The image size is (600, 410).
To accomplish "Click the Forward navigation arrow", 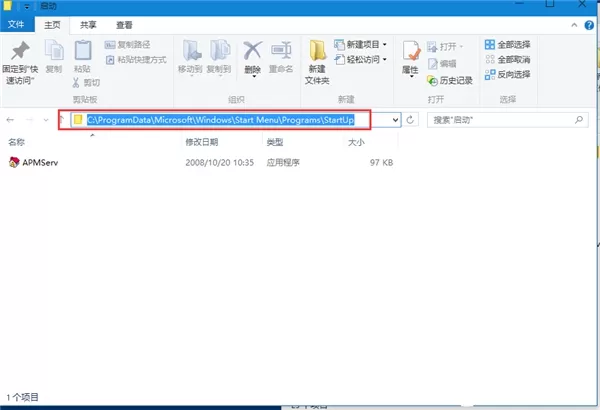I will [x=29, y=120].
